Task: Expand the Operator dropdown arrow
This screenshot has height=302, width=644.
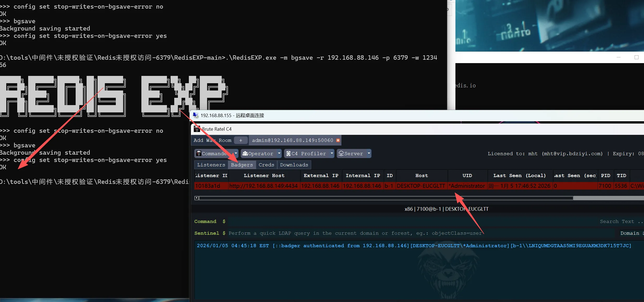Action: [279, 153]
